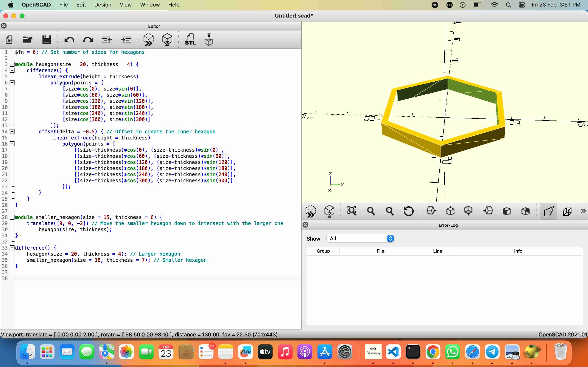Image resolution: width=588 pixels, height=367 pixels.
Task: Select the STL export icon
Action: click(x=190, y=39)
